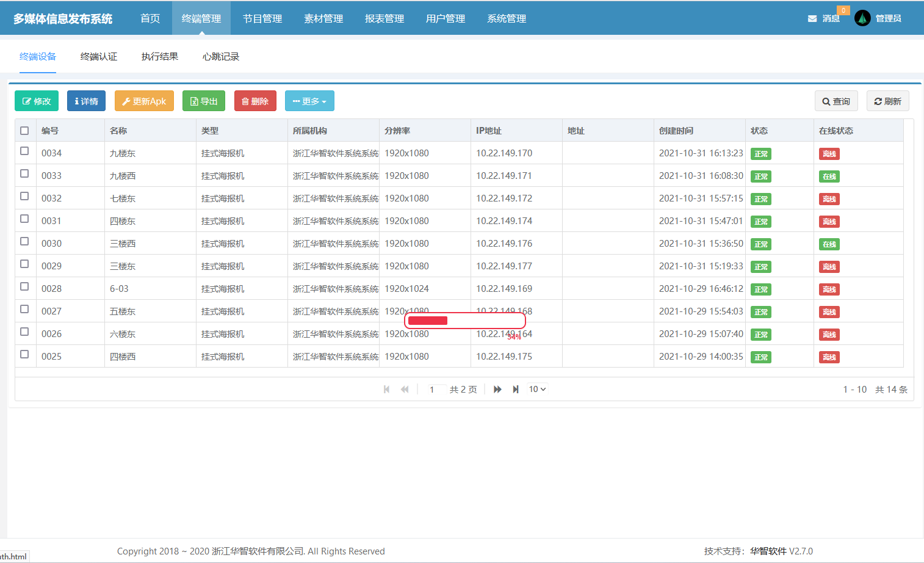Viewport: 924px width, 563px height.
Task: Click the red 删除 button
Action: click(x=255, y=101)
